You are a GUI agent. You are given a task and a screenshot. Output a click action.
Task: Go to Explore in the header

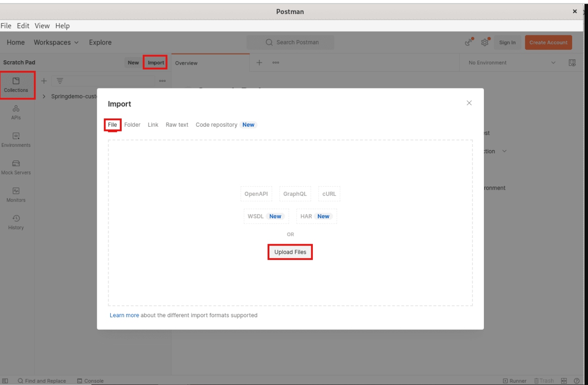point(100,42)
